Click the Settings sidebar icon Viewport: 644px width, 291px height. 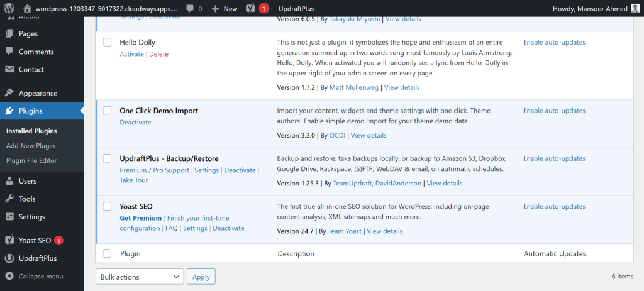9,217
